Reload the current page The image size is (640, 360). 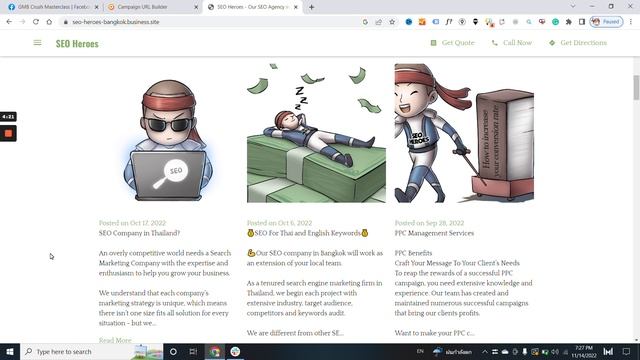point(36,22)
